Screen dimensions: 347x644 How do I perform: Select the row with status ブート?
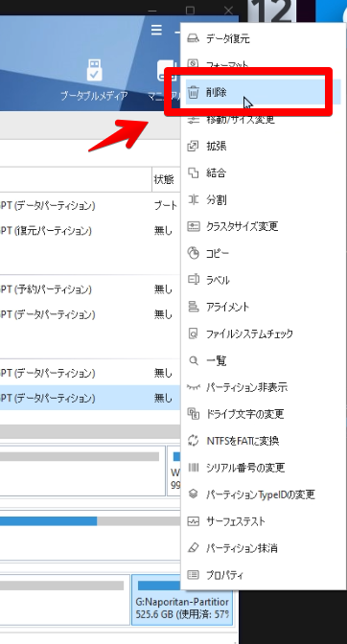90,205
